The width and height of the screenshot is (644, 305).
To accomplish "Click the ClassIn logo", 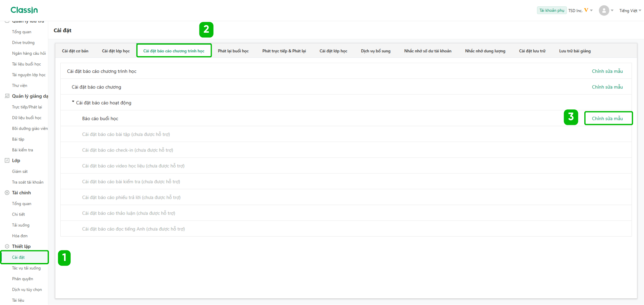I will tap(24, 10).
